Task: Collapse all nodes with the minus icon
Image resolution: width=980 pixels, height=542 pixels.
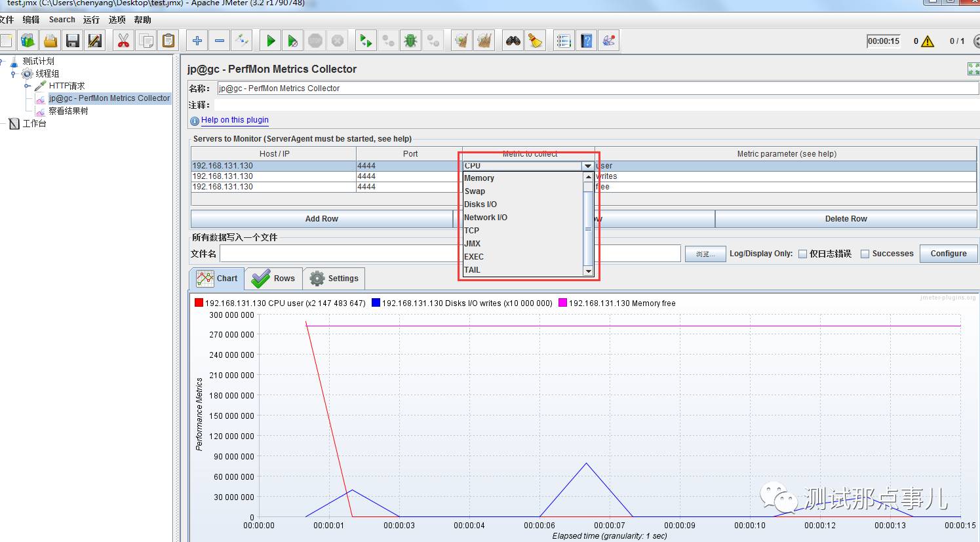Action: tap(220, 41)
